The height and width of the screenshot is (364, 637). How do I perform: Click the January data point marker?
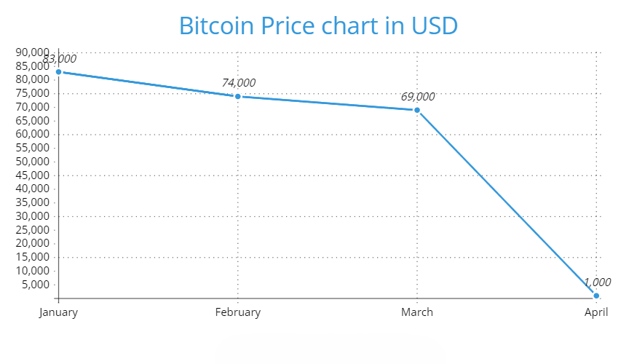pyautogui.click(x=58, y=71)
